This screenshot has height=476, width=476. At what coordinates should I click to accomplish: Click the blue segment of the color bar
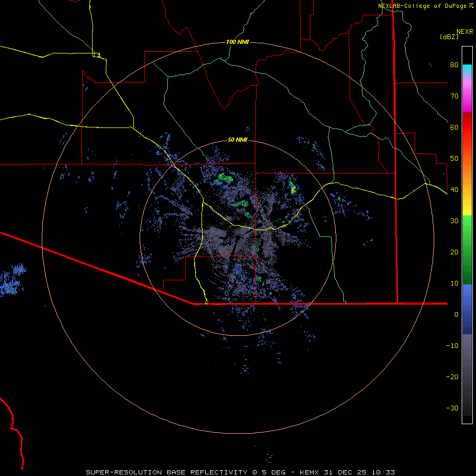coord(467,309)
